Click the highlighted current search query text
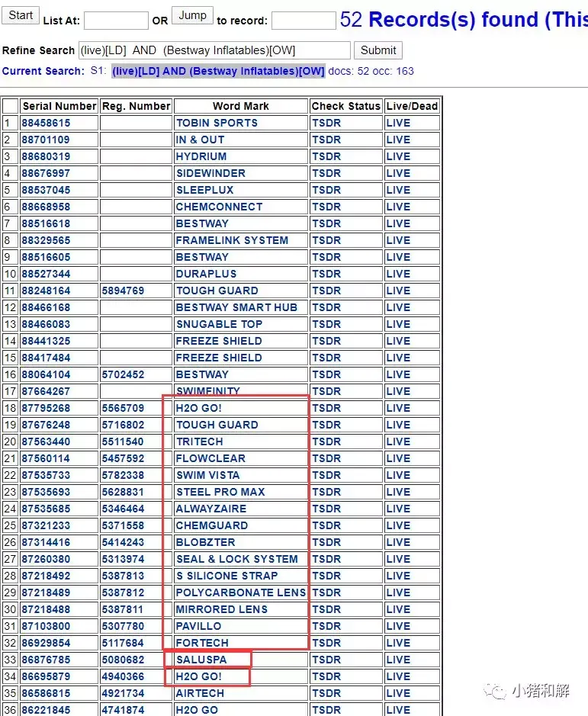The width and height of the screenshot is (588, 716). [x=218, y=71]
